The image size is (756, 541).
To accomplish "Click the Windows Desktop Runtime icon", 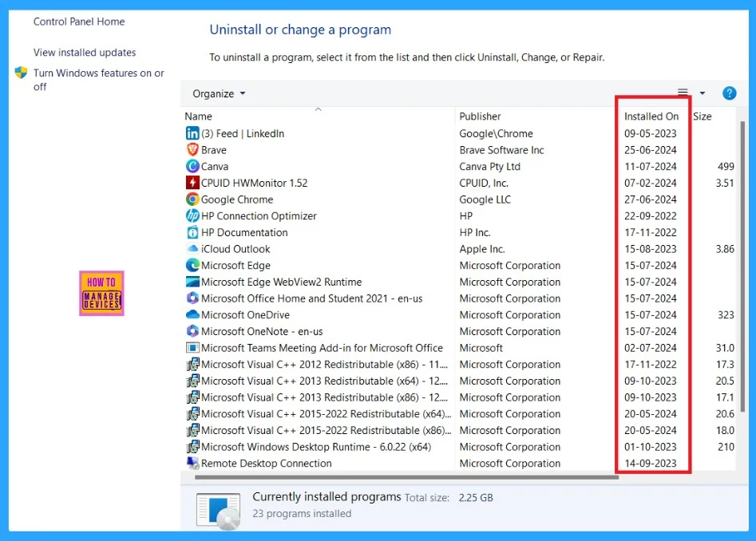I will coord(192,447).
